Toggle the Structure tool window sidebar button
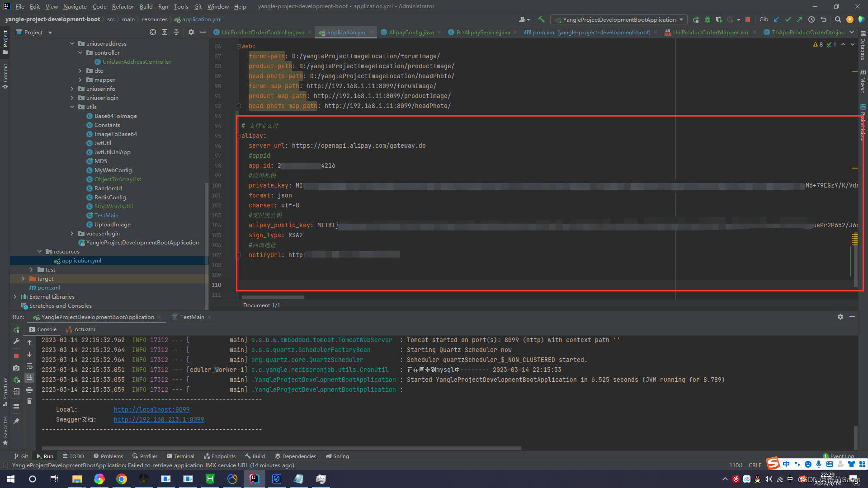 pyautogui.click(x=5, y=391)
